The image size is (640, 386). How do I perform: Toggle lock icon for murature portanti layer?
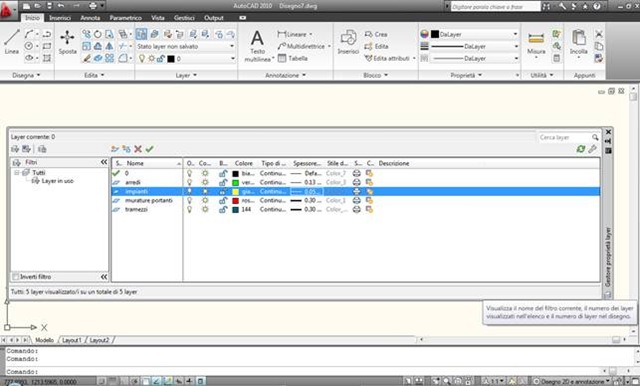click(223, 200)
